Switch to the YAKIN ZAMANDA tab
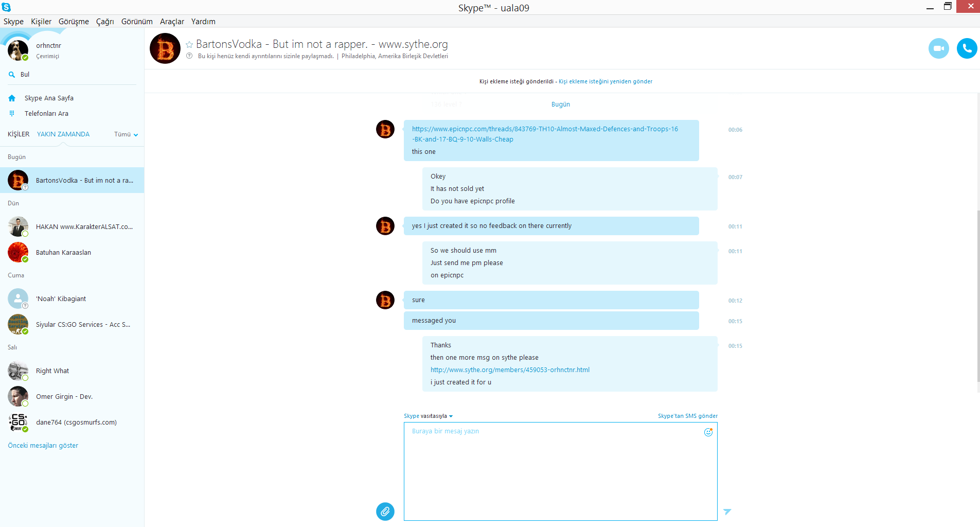Screen dimensions: 980x527 click(63, 134)
